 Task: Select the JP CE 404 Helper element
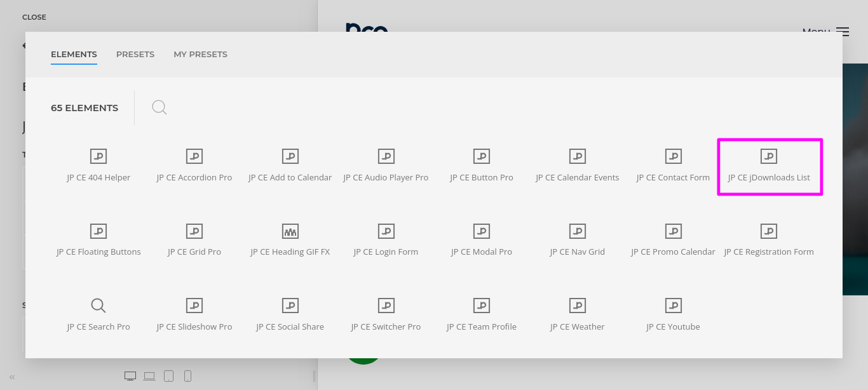coord(98,166)
